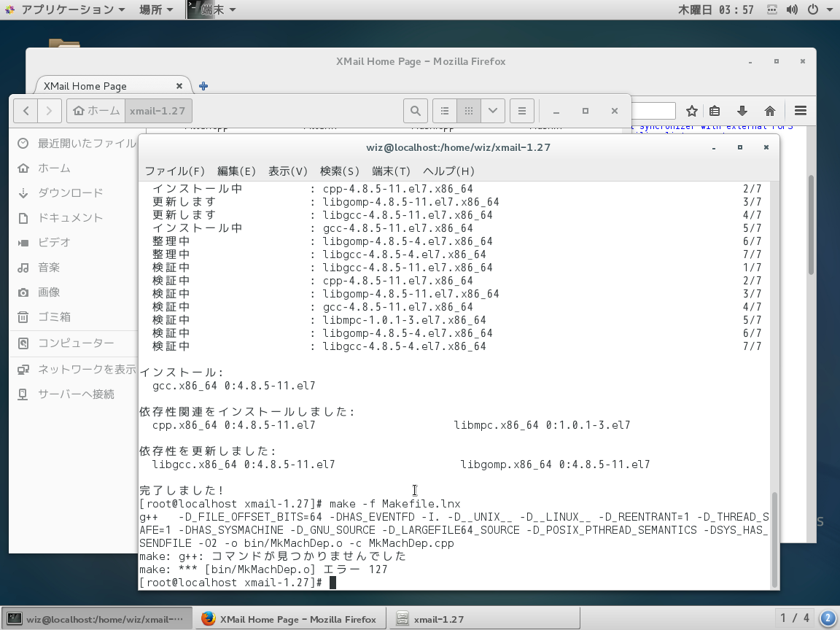
Task: Click the workspace switcher 1 / 4
Action: tap(794, 619)
